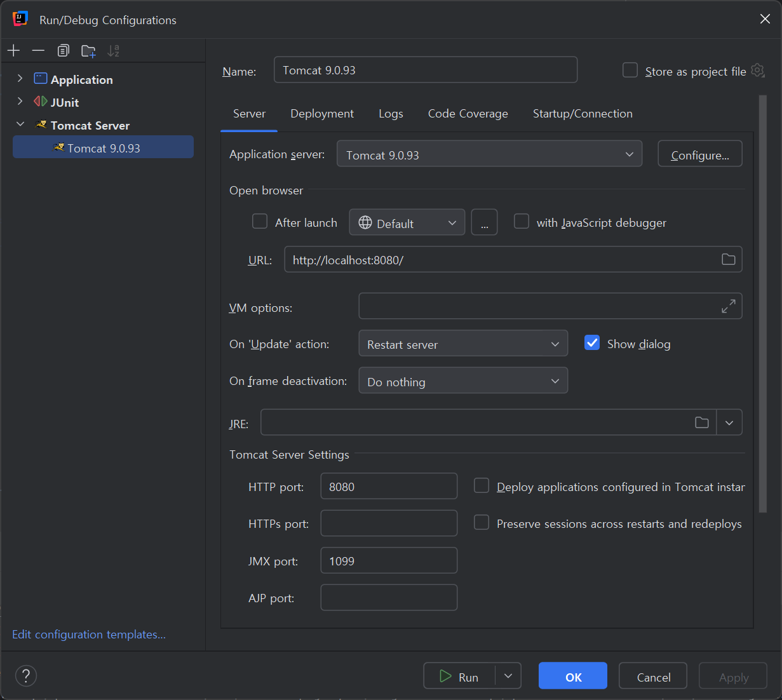Image resolution: width=782 pixels, height=700 pixels.
Task: Click the Cancel button
Action: pyautogui.click(x=653, y=676)
